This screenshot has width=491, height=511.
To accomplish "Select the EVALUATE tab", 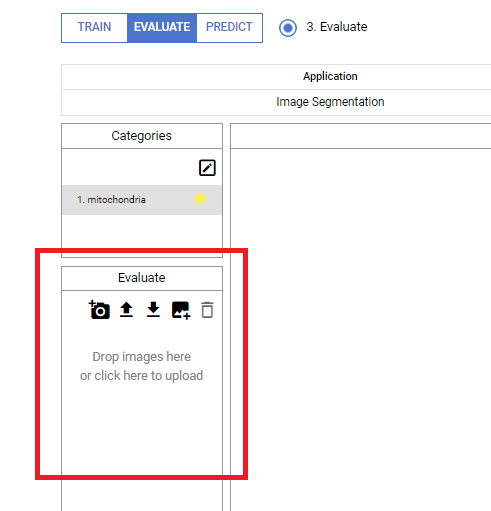I will point(162,27).
